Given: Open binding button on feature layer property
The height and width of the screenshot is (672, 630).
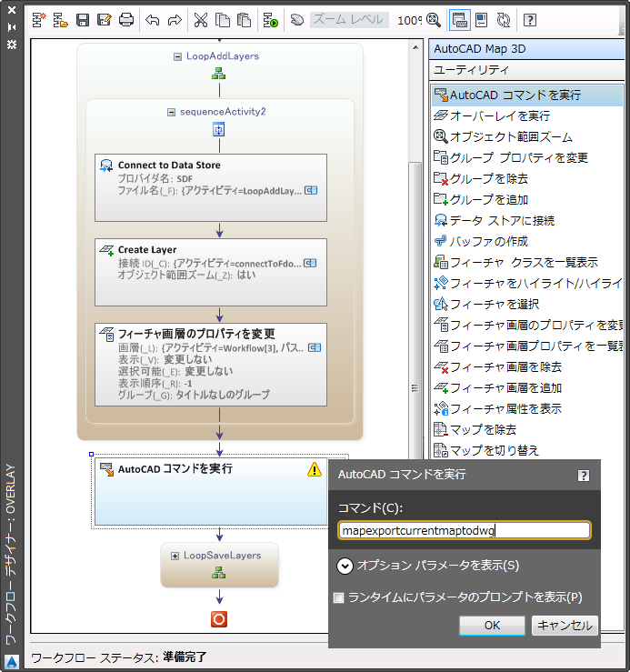Looking at the screenshot, I should (x=315, y=347).
